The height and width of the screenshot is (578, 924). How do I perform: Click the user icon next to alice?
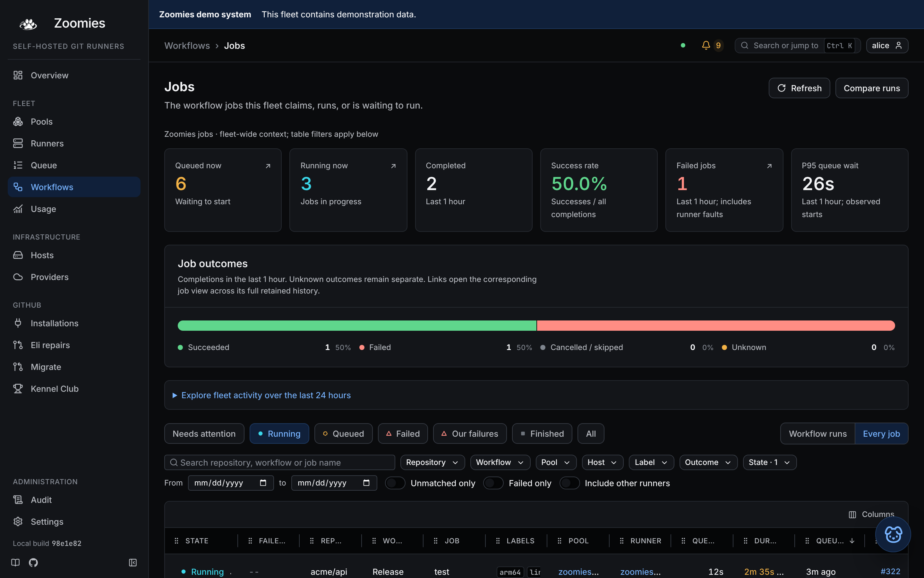coord(898,46)
